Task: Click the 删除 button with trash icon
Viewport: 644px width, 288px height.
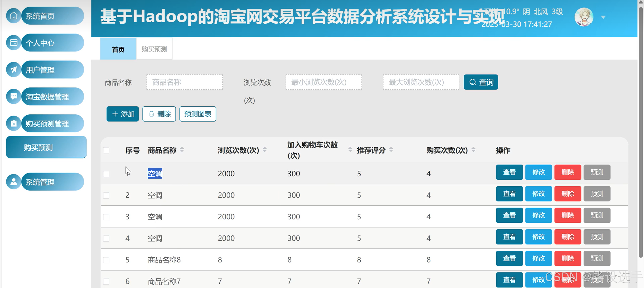Action: pos(159,114)
